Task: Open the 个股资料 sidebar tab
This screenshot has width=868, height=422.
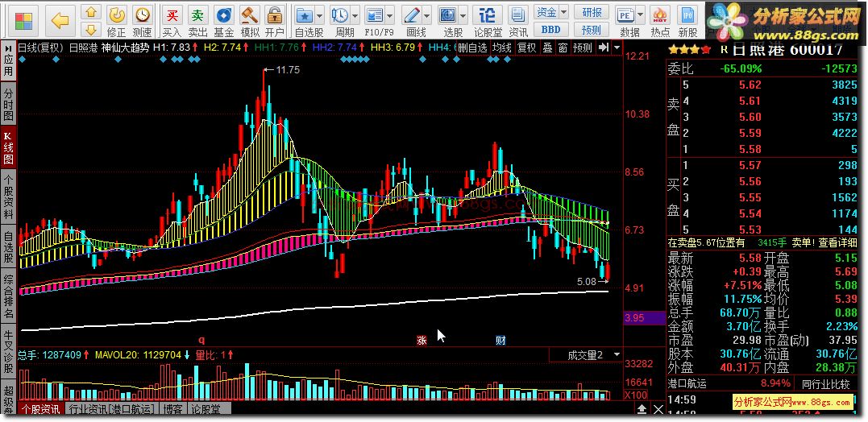Action: tap(8, 196)
